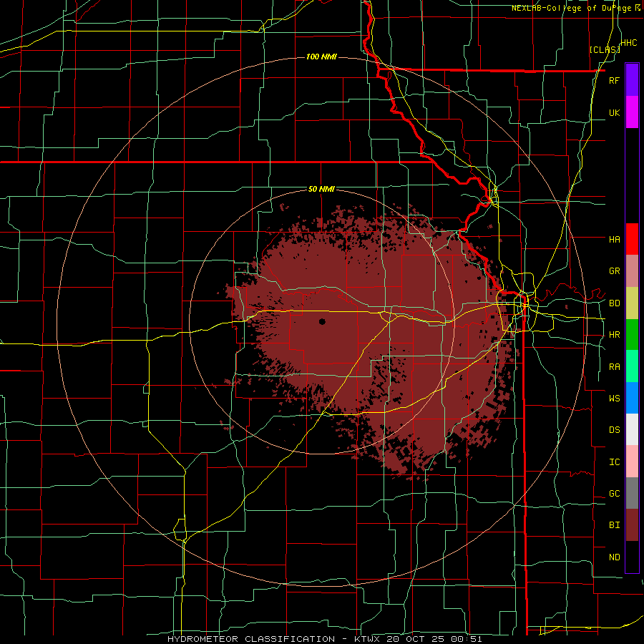Select the yellow BD legend swatch
This screenshot has height=644, width=644.
(632, 303)
